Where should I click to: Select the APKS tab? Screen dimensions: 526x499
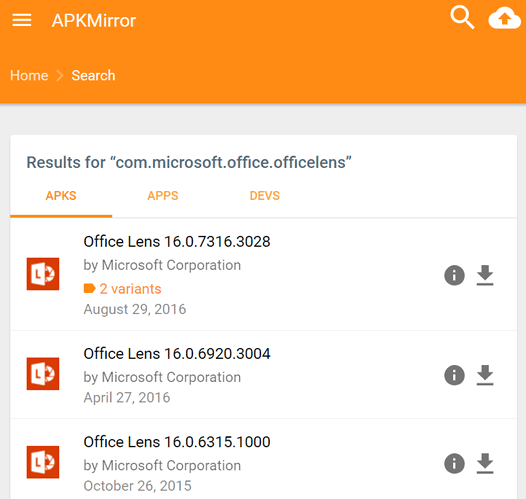(61, 196)
